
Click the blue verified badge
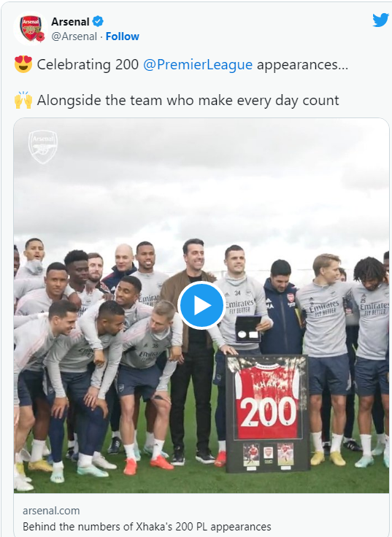coord(98,21)
